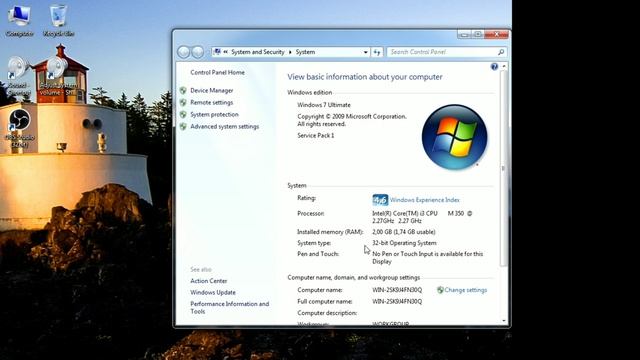This screenshot has height=360, width=640.
Task: Select the OBS Studio desktop shortcut
Action: coord(19,128)
